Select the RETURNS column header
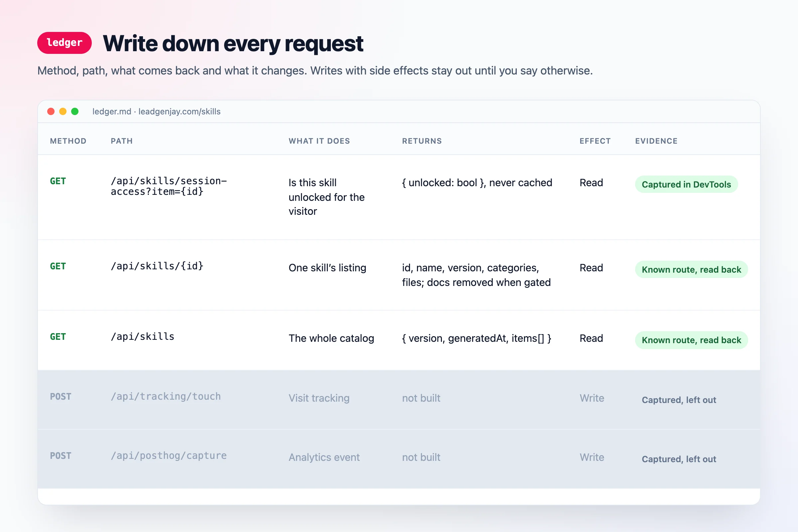The image size is (798, 532). [x=422, y=141]
